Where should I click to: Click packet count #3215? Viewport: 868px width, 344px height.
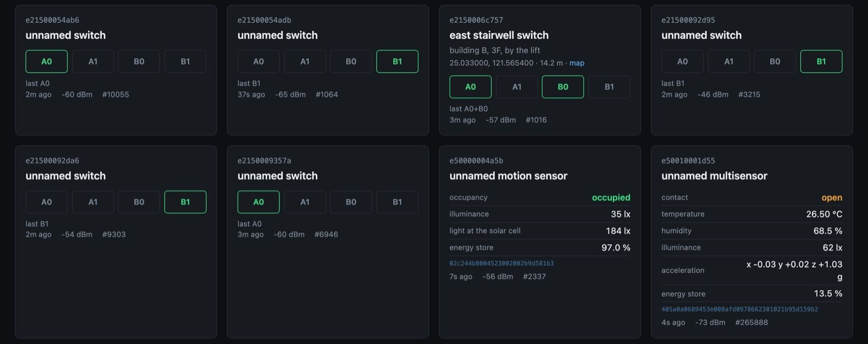click(749, 94)
